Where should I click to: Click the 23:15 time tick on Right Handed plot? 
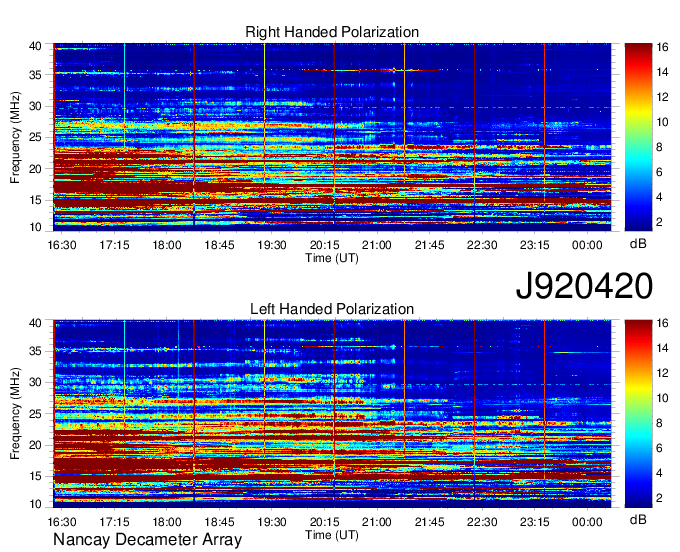(x=534, y=245)
